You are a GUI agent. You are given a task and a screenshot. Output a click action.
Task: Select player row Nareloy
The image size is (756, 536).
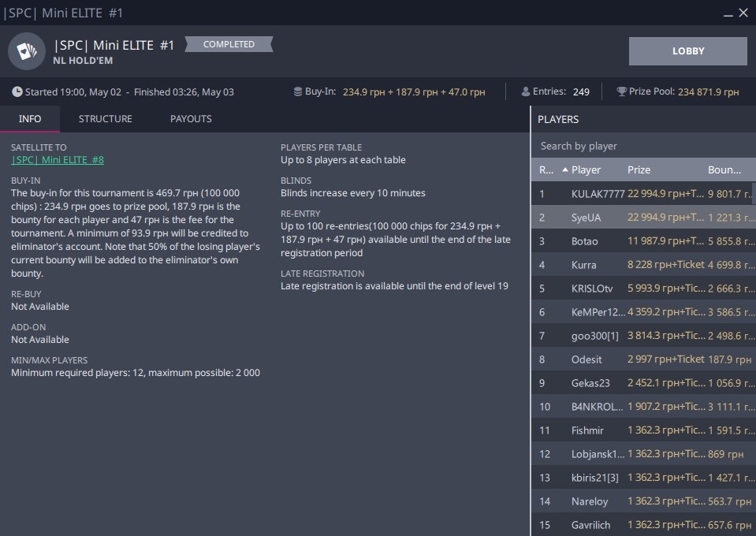[x=642, y=501]
